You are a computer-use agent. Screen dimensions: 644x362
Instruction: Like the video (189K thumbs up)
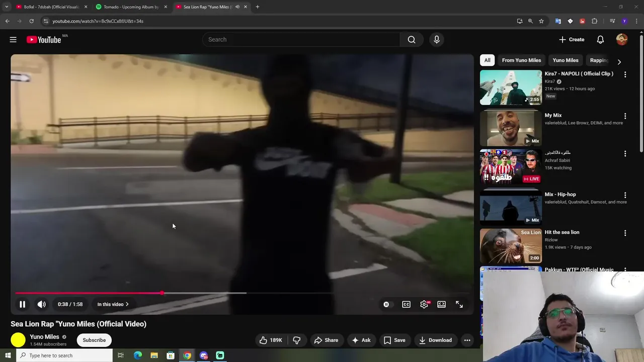pos(271,340)
